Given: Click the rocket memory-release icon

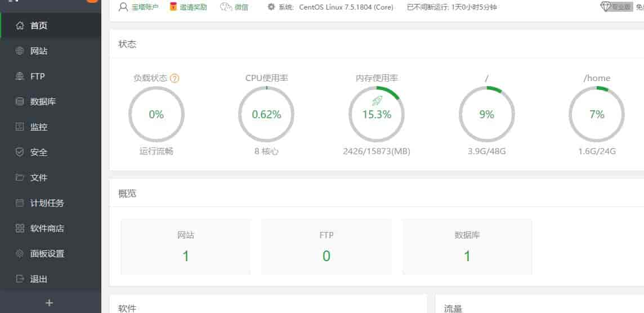Looking at the screenshot, I should [x=377, y=101].
